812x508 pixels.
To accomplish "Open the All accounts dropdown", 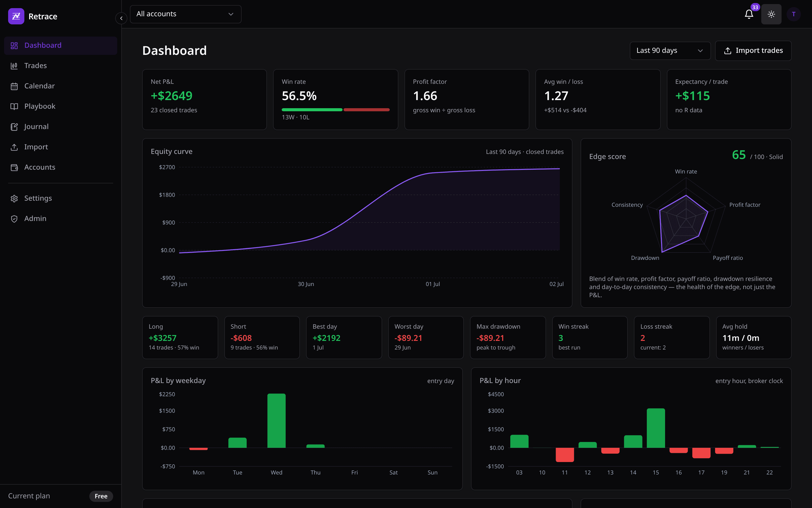I will point(185,14).
